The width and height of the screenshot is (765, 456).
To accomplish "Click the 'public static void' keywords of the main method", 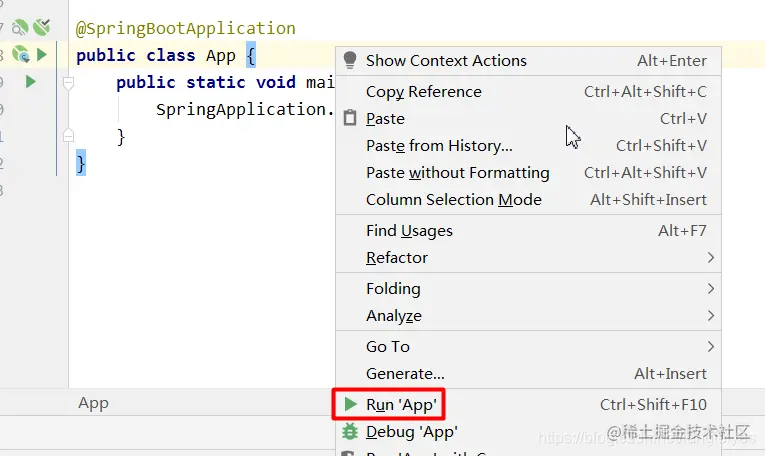I will point(205,82).
